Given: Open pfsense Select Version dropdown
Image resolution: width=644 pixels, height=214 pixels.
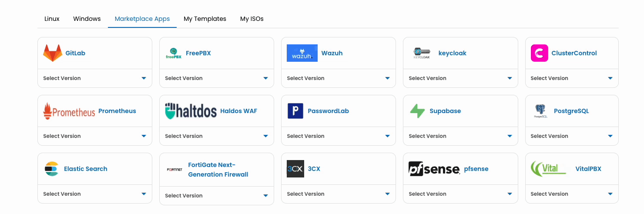Looking at the screenshot, I should pos(460,194).
